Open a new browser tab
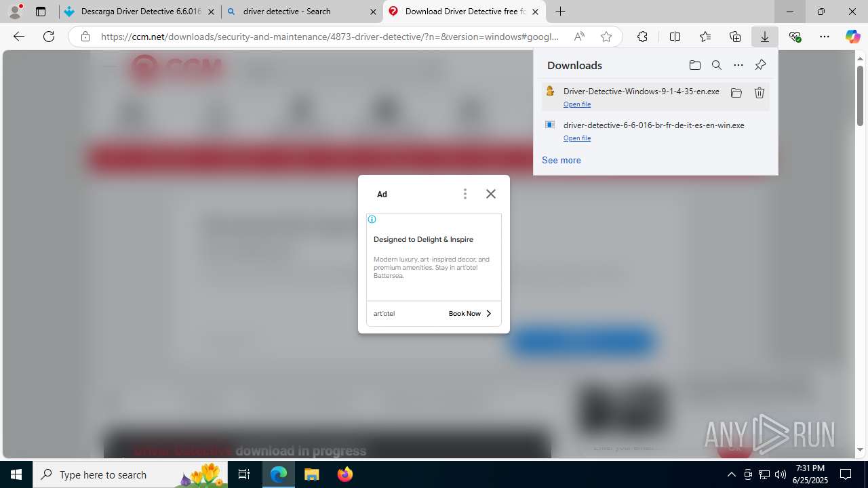 [x=560, y=12]
